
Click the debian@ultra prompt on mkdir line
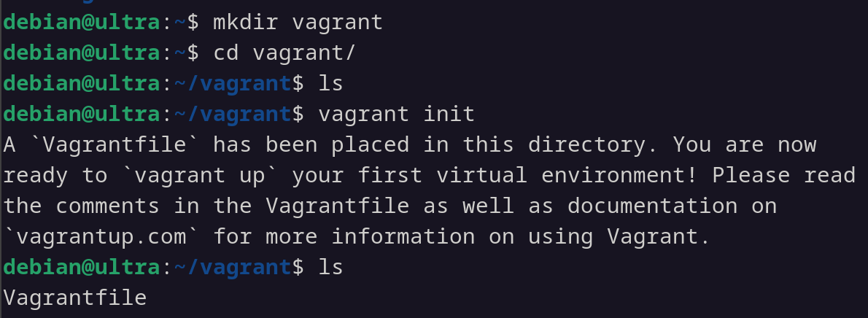pyautogui.click(x=82, y=23)
